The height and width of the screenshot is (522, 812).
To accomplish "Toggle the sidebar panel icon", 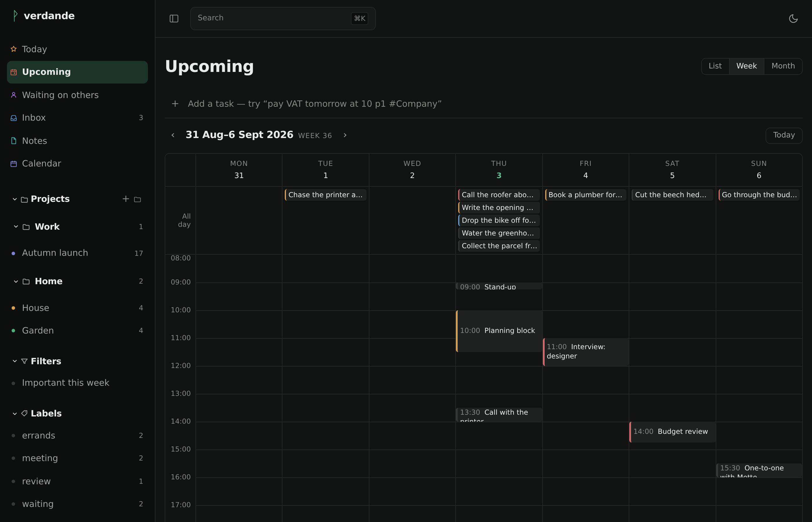I will tap(174, 19).
